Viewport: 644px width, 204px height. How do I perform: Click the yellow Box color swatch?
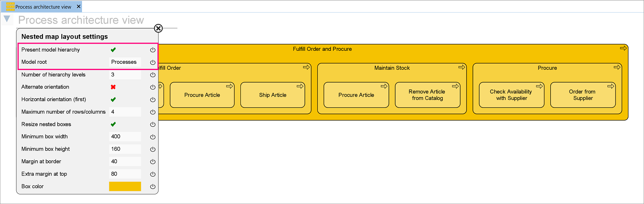point(125,186)
